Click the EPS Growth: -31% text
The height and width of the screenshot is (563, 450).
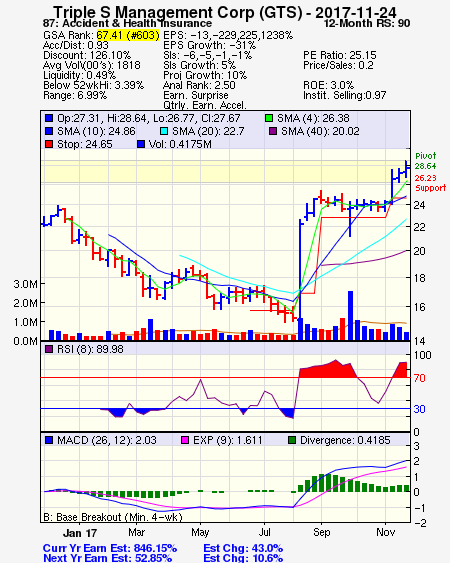tap(210, 45)
